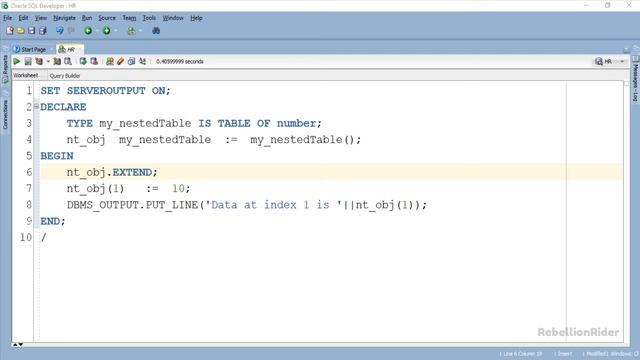Click the To Upper/Lower/InitCap icon
This screenshot has height=360, width=640.
(x=142, y=61)
